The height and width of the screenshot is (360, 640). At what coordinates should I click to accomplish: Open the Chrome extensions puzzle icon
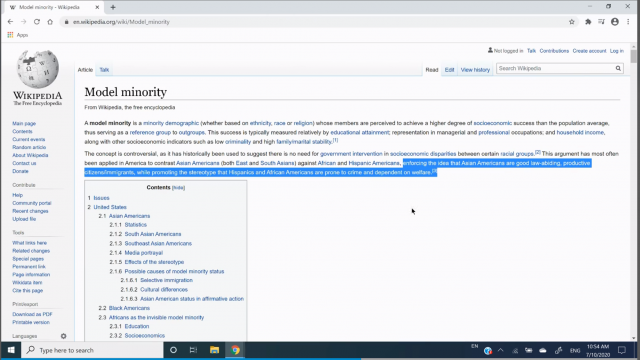pyautogui.click(x=588, y=22)
